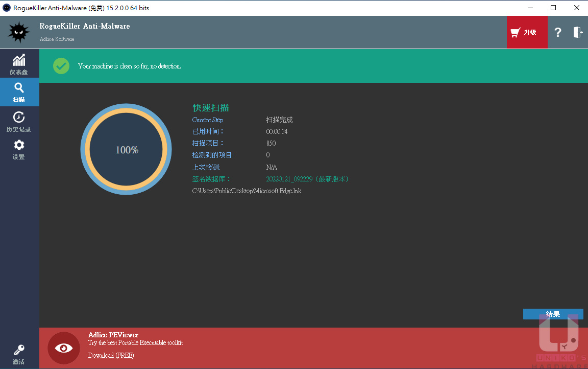Click the RogueKiller spiky logo icon
This screenshot has width=588, height=369.
click(x=19, y=32)
